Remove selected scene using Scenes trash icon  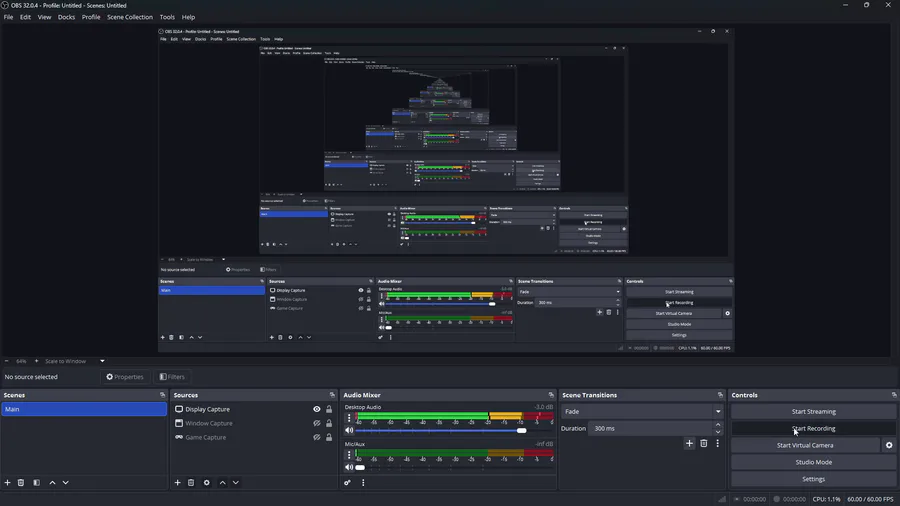tap(21, 482)
